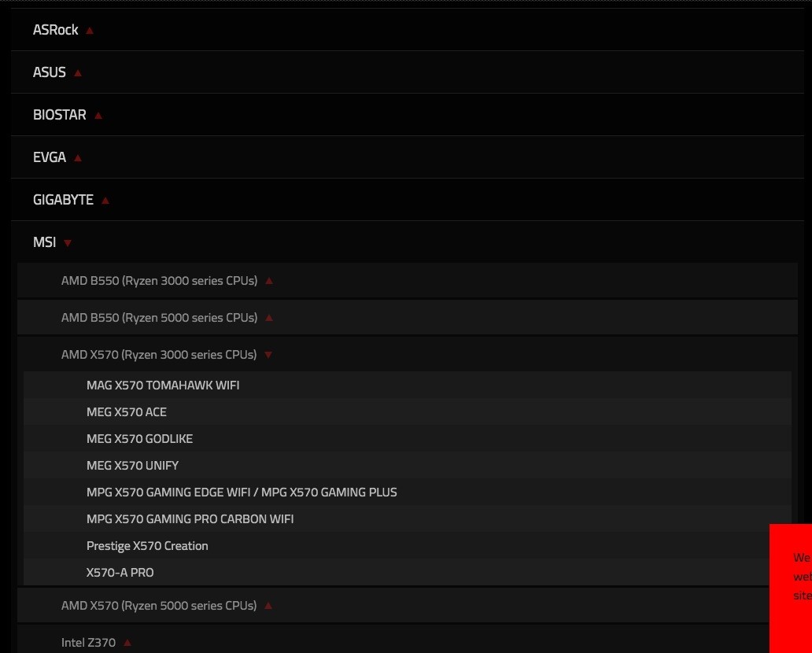The width and height of the screenshot is (812, 653).
Task: Click the red arrow next to EVGA
Action: pyautogui.click(x=78, y=158)
